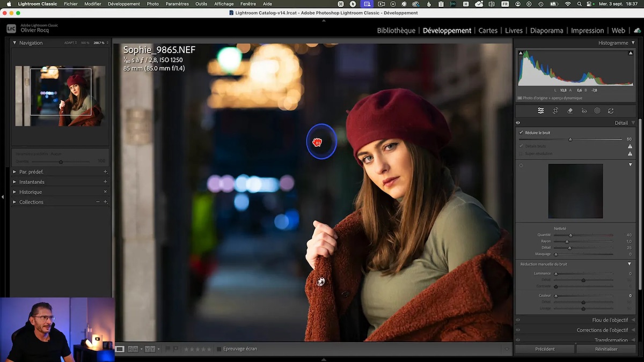The height and width of the screenshot is (362, 644).
Task: Clear history with the Historique X icon
Action: (x=105, y=192)
